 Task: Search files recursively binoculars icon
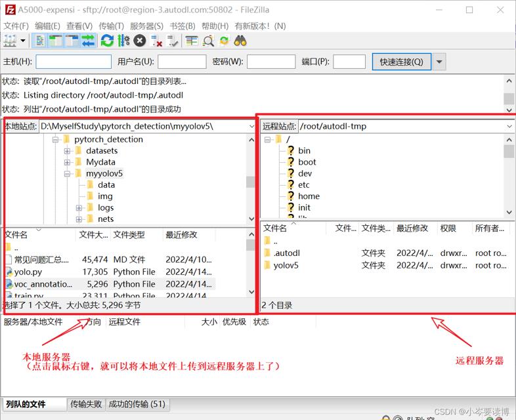(x=240, y=41)
